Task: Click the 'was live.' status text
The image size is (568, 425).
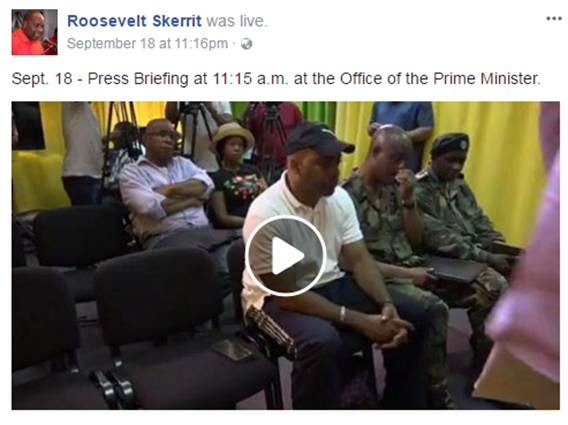Action: [x=237, y=21]
